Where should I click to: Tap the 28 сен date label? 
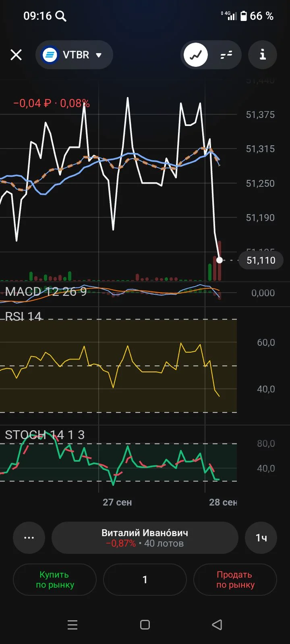pyautogui.click(x=223, y=502)
